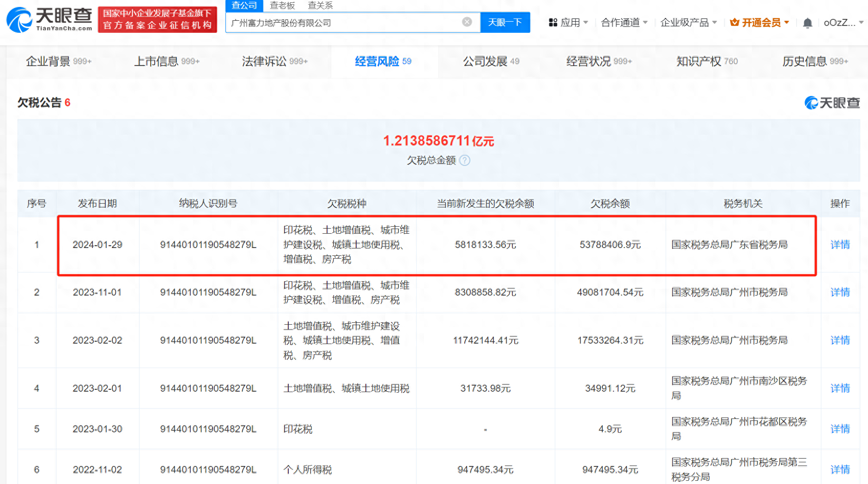This screenshot has width=868, height=484.
Task: Open the 经营状况 tab
Action: coord(599,61)
